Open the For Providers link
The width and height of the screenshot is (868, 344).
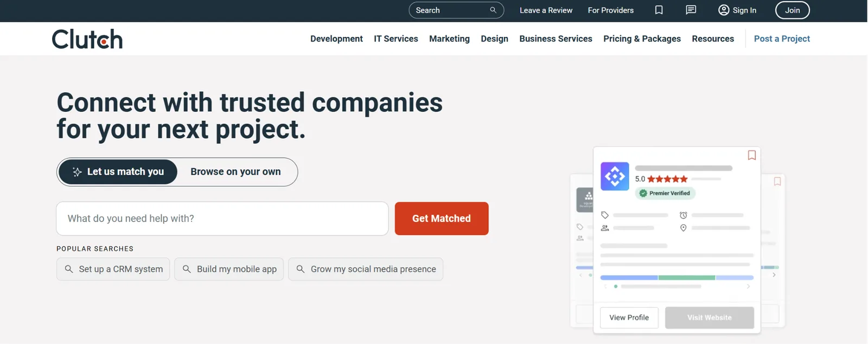[610, 10]
